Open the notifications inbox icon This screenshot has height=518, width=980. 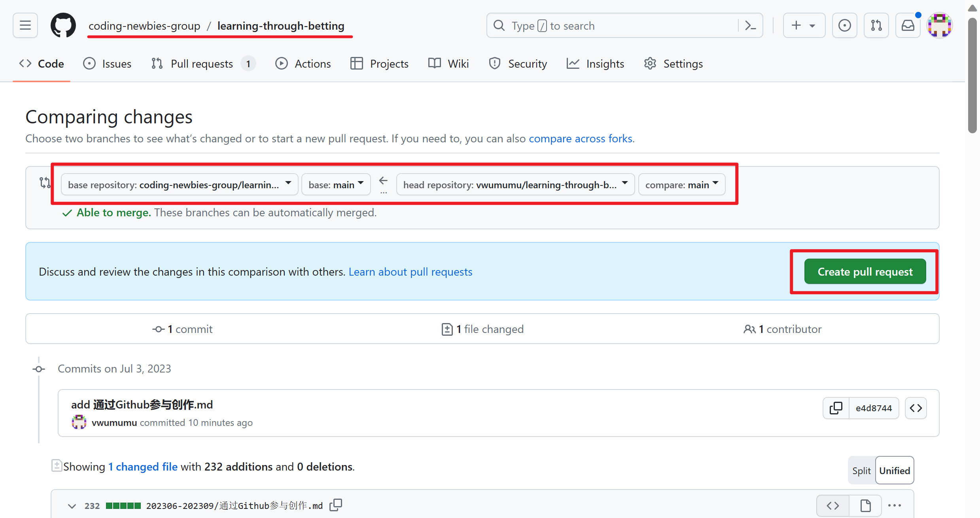coord(908,26)
